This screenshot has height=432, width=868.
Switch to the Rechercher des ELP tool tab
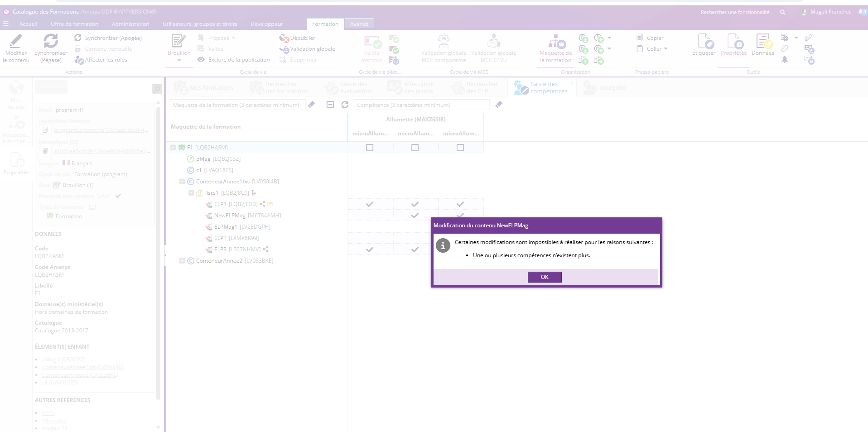pos(475,88)
